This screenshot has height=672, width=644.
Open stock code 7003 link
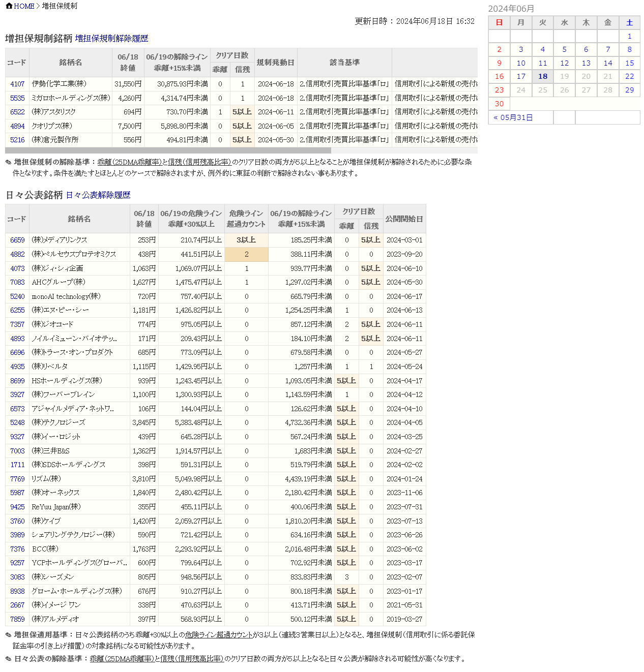(x=17, y=451)
